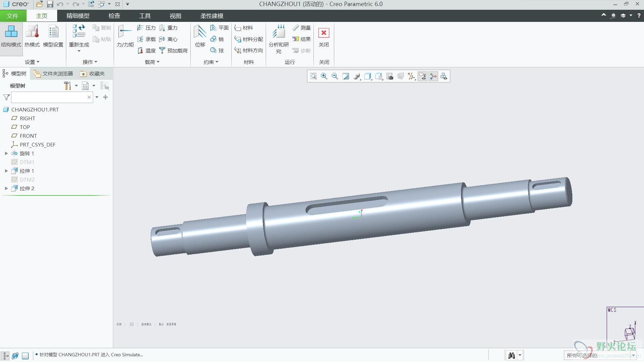644x362 pixels.
Task: Open the 文件 menu
Action: 12,16
